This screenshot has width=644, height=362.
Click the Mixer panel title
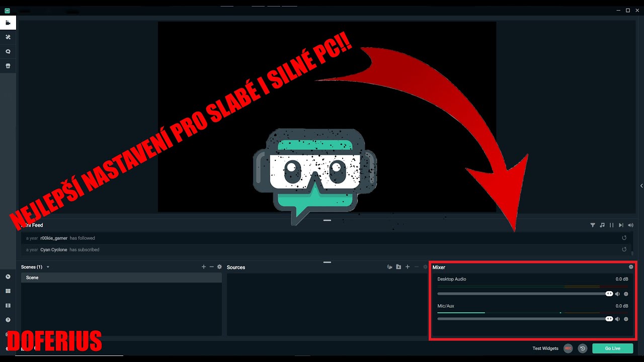click(x=439, y=267)
